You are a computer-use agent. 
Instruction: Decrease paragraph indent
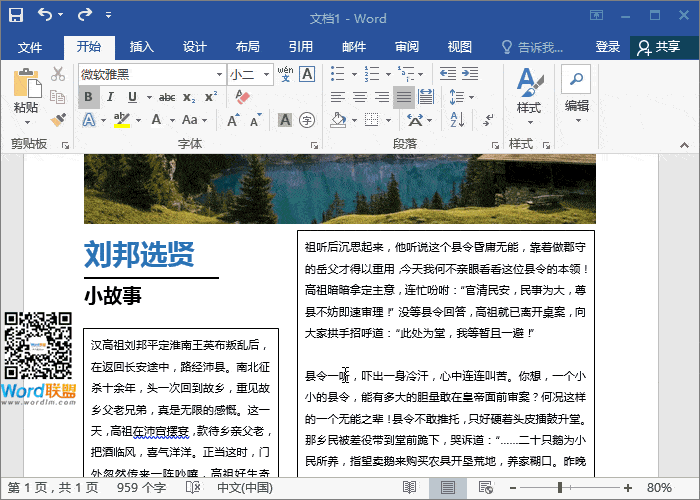pos(447,73)
